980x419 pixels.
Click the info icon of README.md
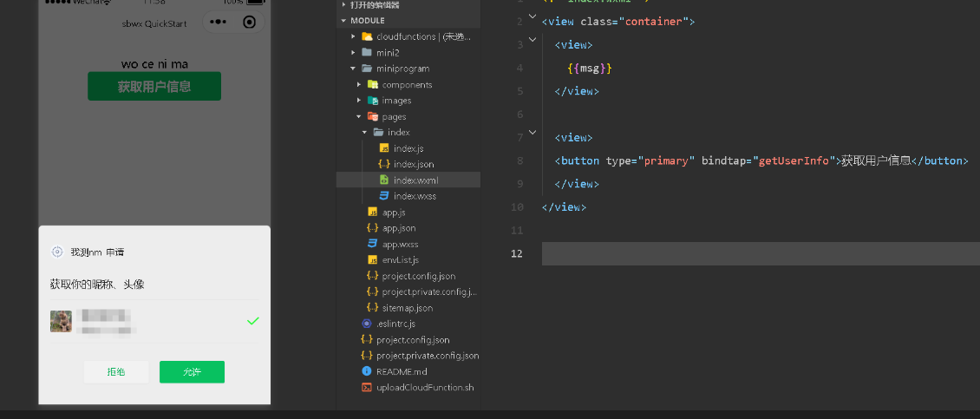point(367,371)
